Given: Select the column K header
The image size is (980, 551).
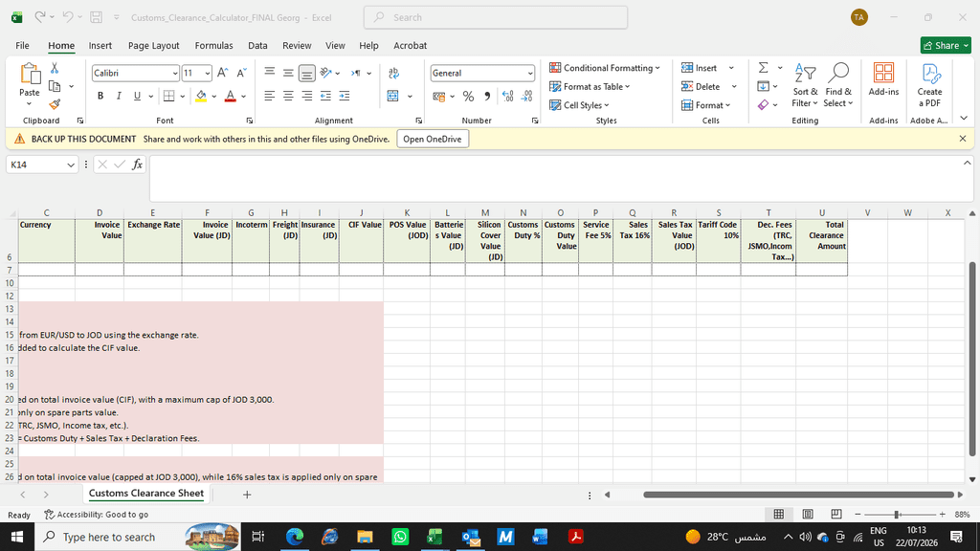Looking at the screenshot, I should (407, 213).
